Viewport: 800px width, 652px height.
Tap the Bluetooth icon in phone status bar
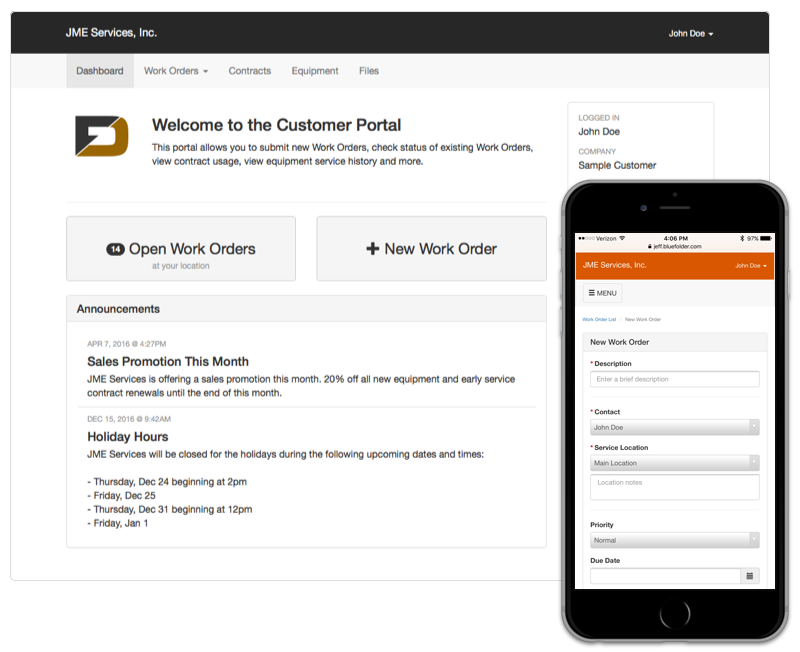[x=742, y=238]
